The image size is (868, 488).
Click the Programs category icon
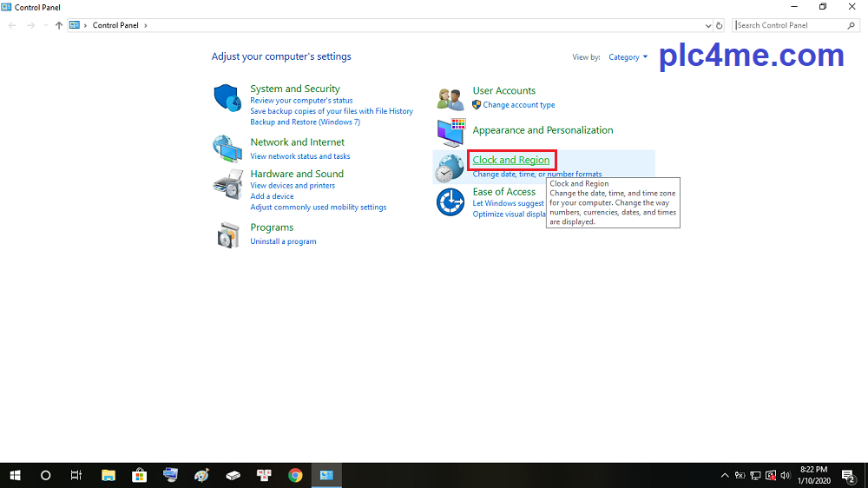click(x=227, y=234)
